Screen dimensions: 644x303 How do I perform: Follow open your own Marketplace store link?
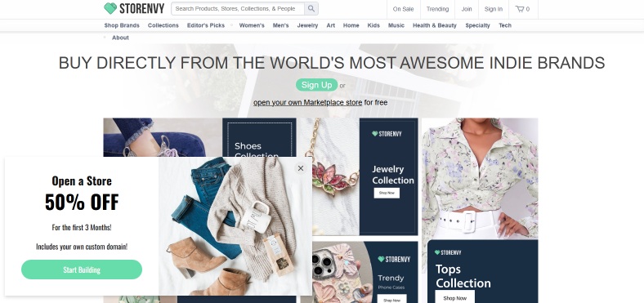click(307, 102)
